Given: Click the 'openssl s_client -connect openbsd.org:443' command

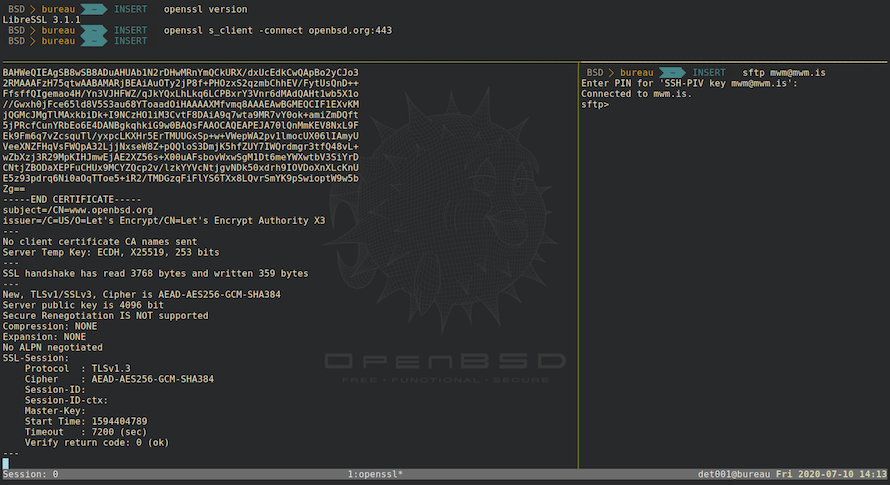Looking at the screenshot, I should click(277, 31).
